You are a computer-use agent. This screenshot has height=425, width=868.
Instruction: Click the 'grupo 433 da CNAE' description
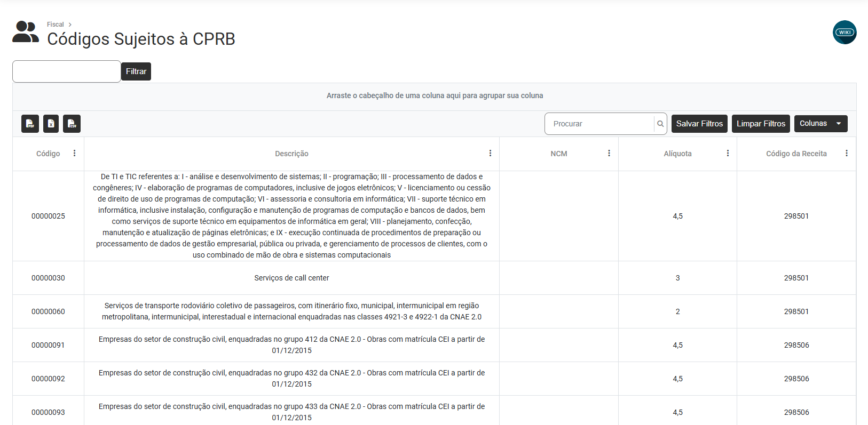click(x=291, y=412)
